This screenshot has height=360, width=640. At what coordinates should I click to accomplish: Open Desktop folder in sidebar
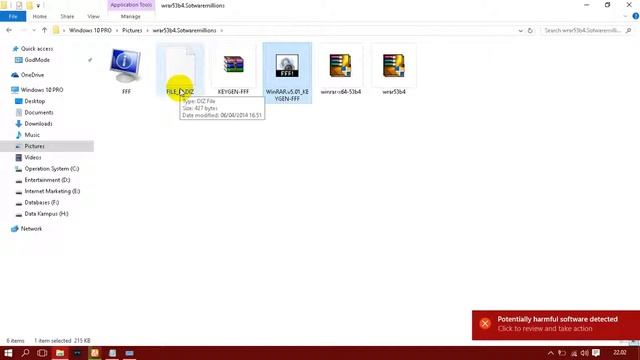click(x=35, y=101)
